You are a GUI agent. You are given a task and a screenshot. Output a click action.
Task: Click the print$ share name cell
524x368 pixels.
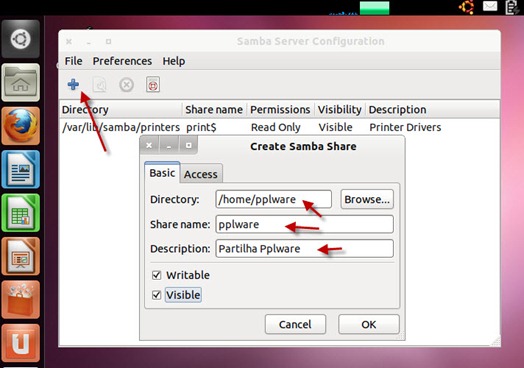click(x=202, y=127)
